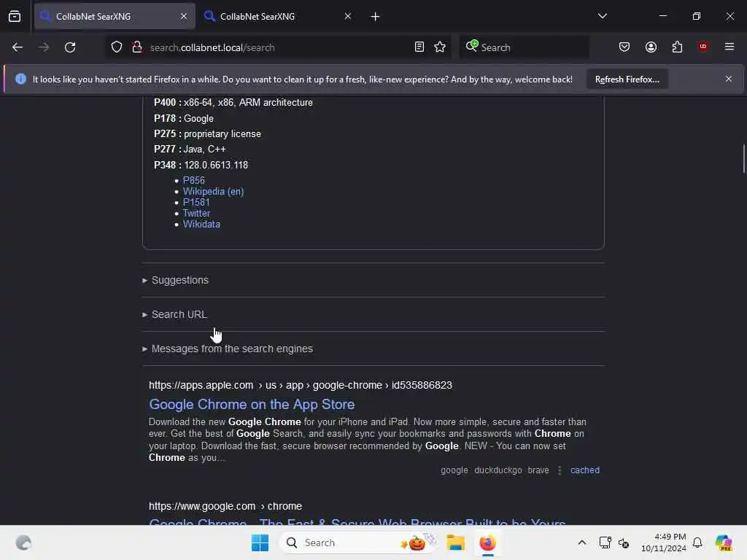
Task: Open the notifications bell icon
Action: [x=697, y=542]
